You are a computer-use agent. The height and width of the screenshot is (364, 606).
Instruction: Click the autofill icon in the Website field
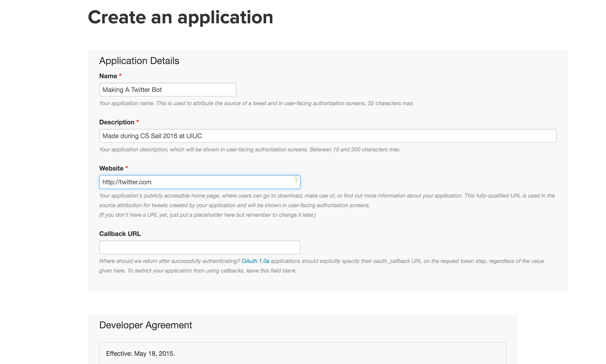[296, 179]
